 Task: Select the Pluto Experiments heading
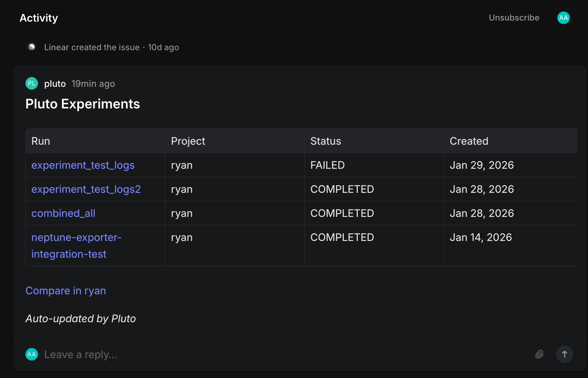click(x=83, y=104)
